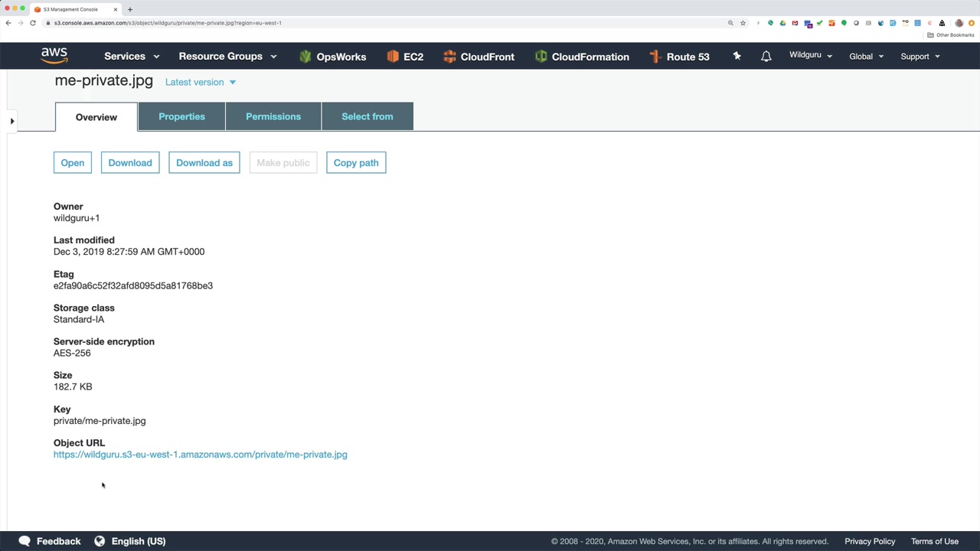Open the Support dropdown menu

tap(920, 57)
